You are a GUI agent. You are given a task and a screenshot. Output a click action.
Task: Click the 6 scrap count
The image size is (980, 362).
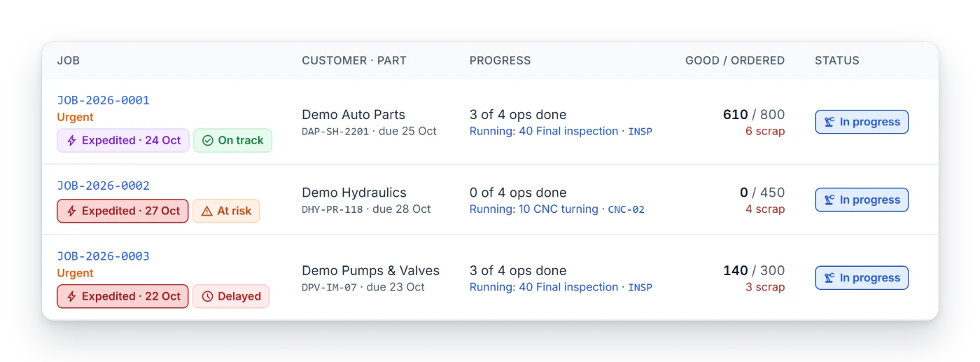pyautogui.click(x=765, y=132)
